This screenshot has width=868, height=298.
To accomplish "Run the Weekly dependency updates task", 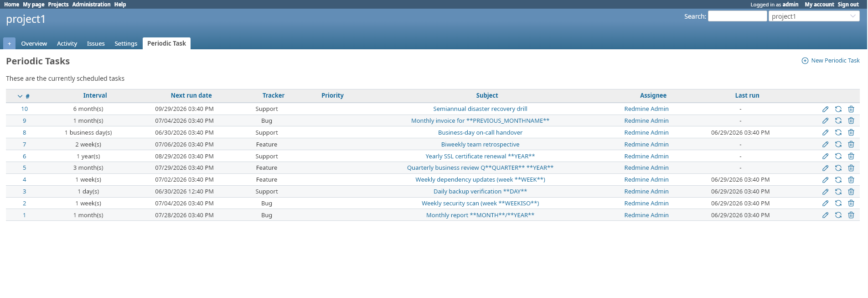I will point(838,180).
